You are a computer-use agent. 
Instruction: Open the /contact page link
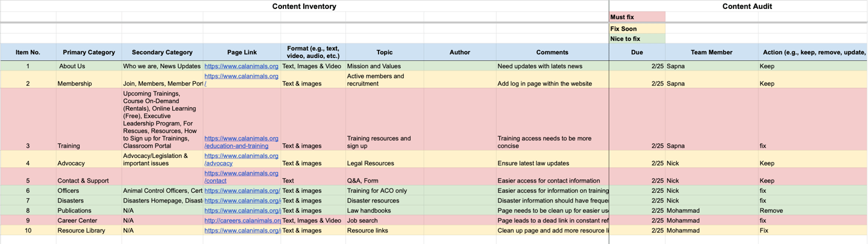pos(241,177)
